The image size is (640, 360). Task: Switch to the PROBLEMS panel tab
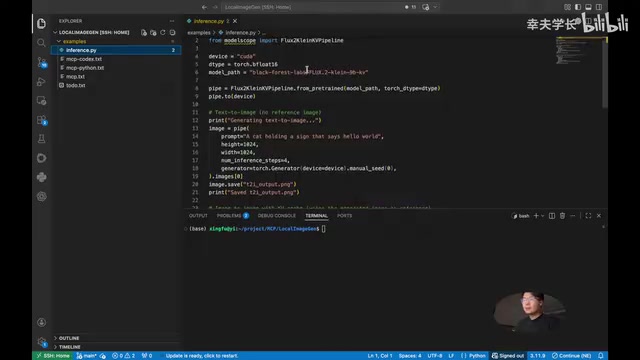coord(233,216)
